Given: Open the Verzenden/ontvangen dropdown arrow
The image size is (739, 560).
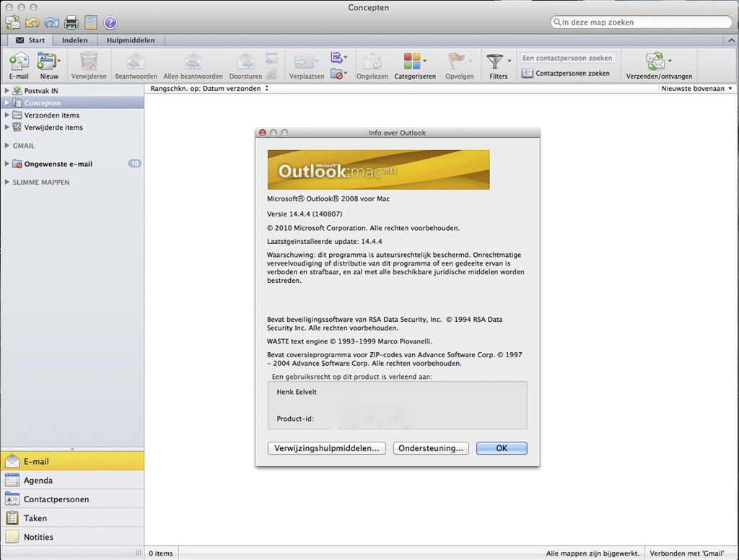Looking at the screenshot, I should click(x=670, y=61).
